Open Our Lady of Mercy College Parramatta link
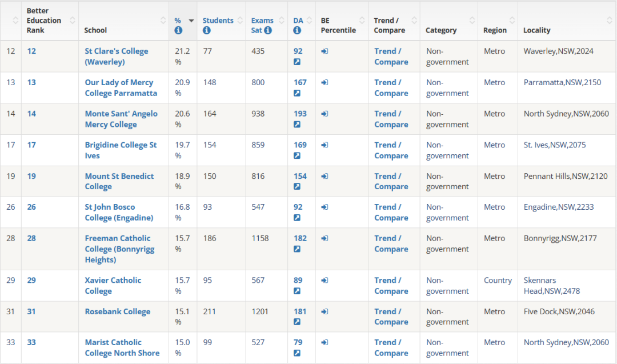The image size is (617, 364). 121,87
